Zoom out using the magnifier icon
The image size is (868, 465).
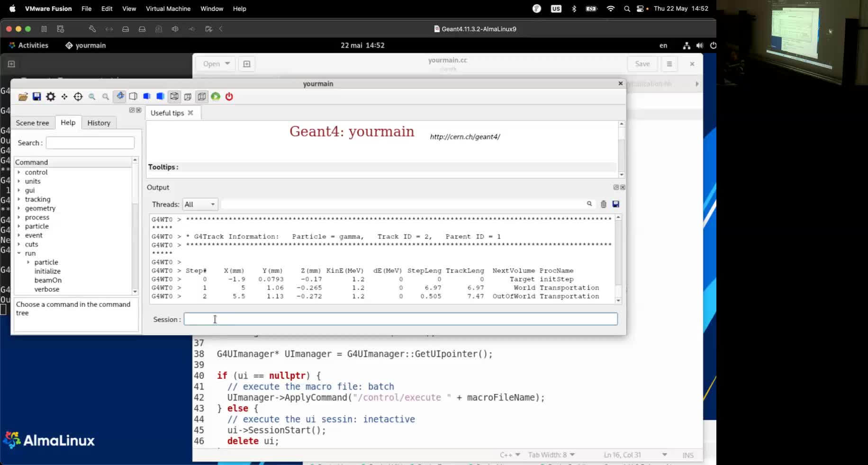pos(92,97)
